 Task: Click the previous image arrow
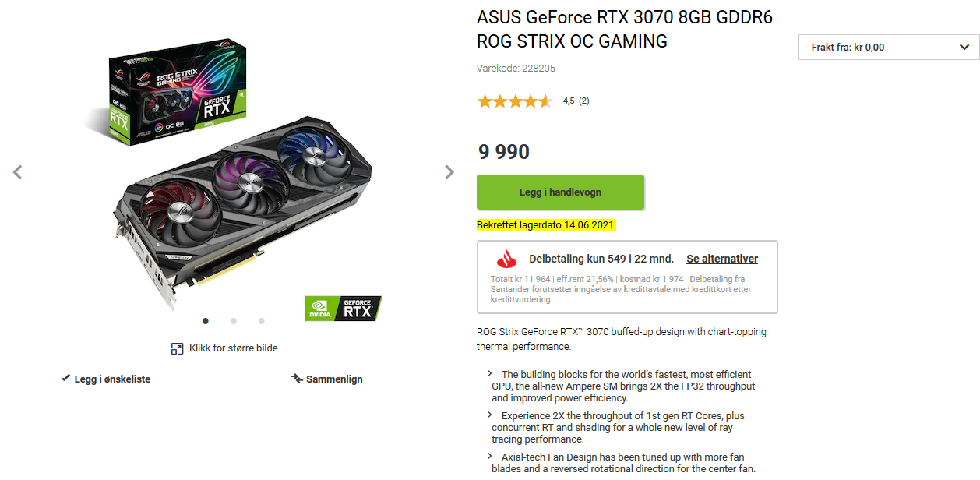pyautogui.click(x=18, y=172)
